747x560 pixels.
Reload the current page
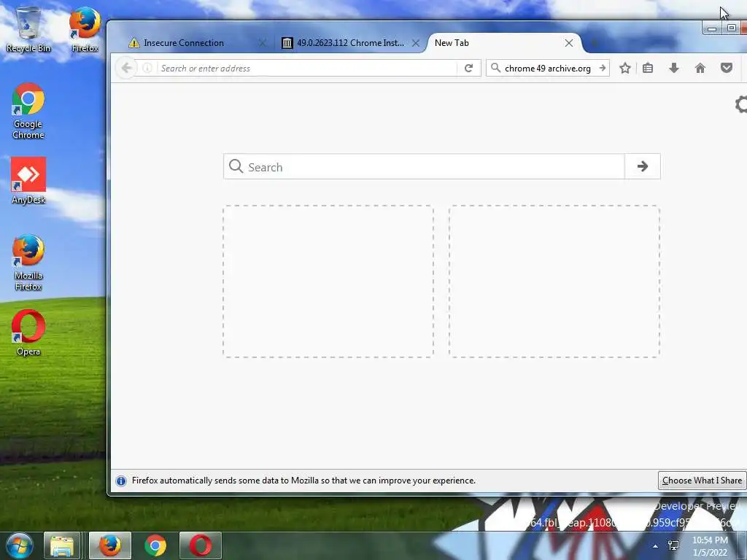tap(469, 68)
